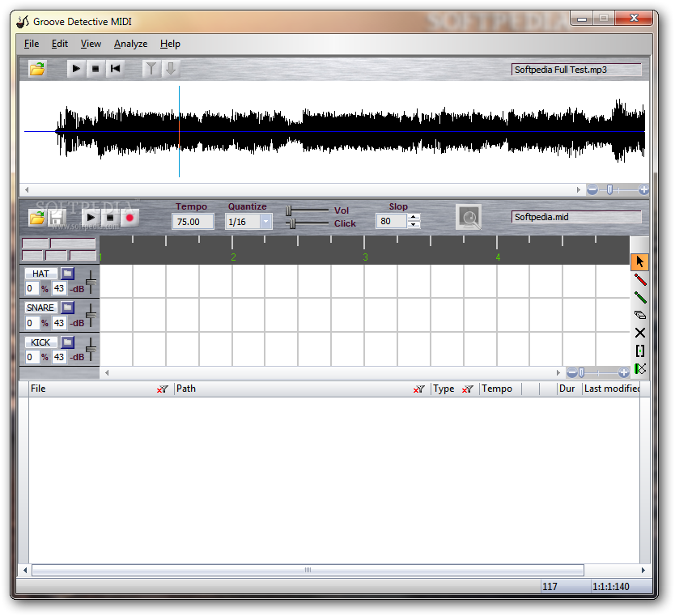This screenshot has width=675, height=616.
Task: Click HAT track dB value field
Action: pyautogui.click(x=59, y=288)
